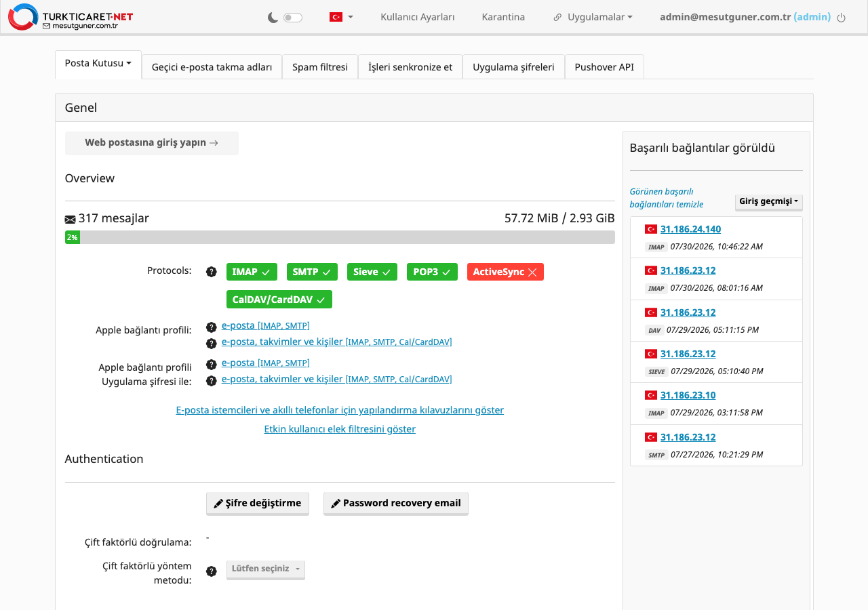The height and width of the screenshot is (610, 868).
Task: Click the CalDAV/CardDAV protocol badge
Action: click(x=279, y=300)
